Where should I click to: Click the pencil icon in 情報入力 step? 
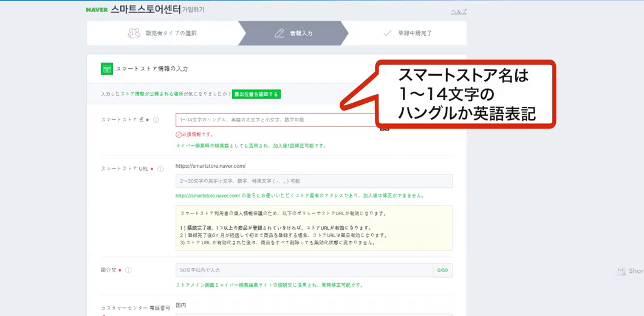(279, 33)
